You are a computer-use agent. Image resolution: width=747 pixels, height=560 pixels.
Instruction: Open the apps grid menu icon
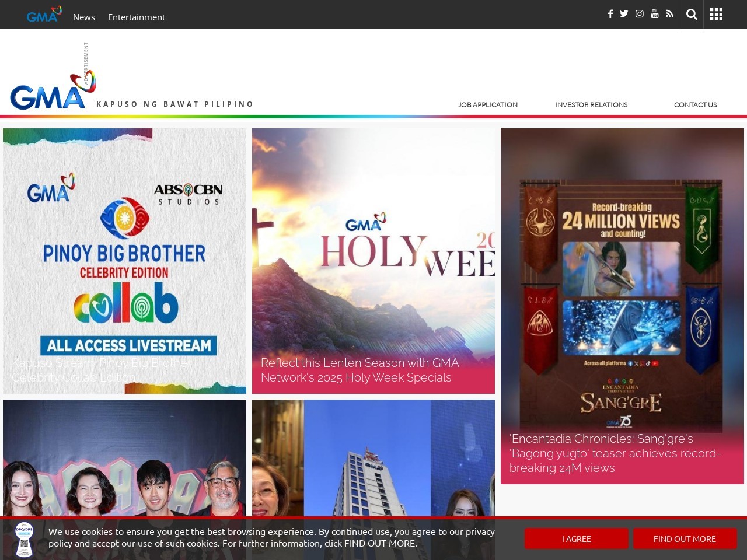(x=716, y=15)
